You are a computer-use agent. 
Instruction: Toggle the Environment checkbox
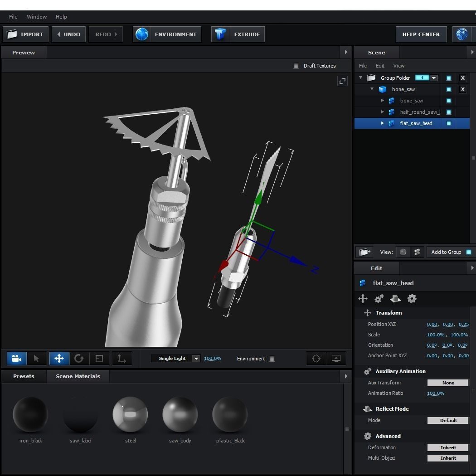(272, 359)
